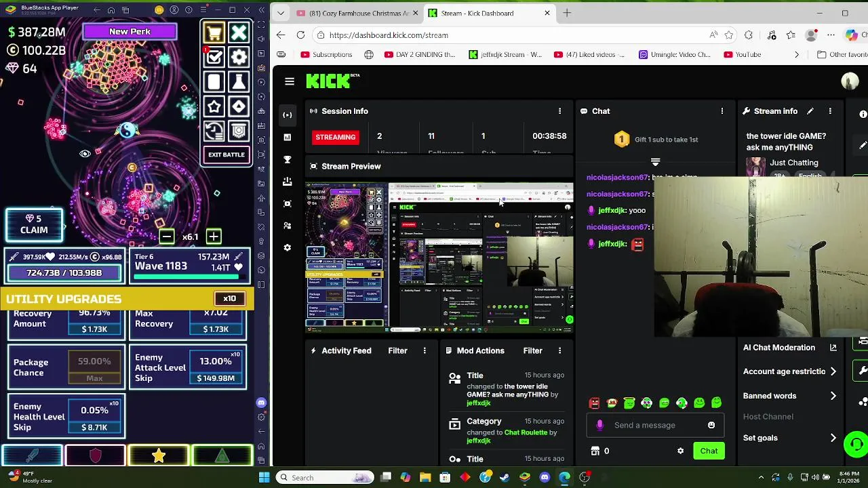Refresh the Kick dashboard page

[x=300, y=35]
